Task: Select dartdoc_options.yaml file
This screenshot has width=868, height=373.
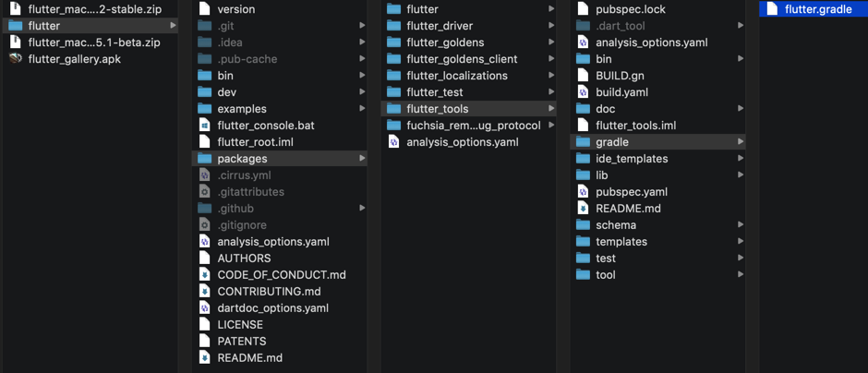Action: pyautogui.click(x=272, y=308)
